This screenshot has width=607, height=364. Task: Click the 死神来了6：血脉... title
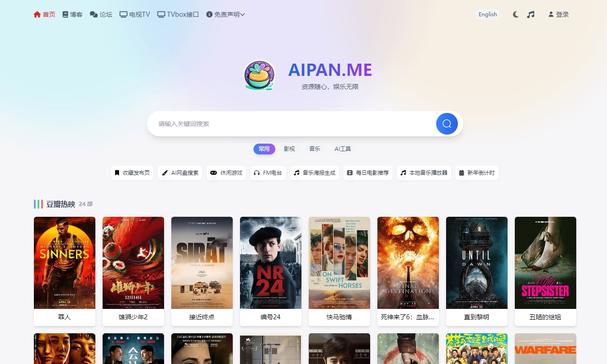(x=408, y=317)
